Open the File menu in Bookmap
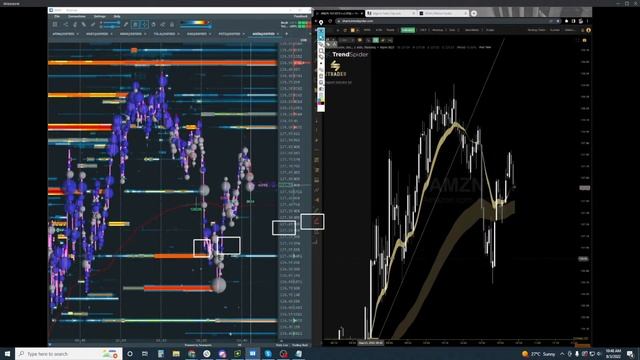640x360 pixels. [x=57, y=17]
